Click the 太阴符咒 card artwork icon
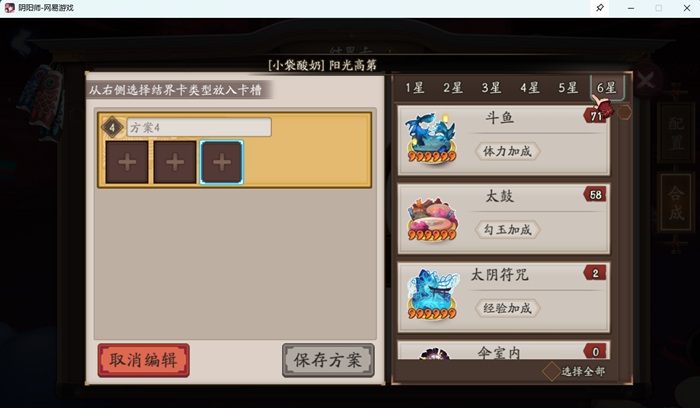Image resolution: width=700 pixels, height=408 pixels. 432,295
